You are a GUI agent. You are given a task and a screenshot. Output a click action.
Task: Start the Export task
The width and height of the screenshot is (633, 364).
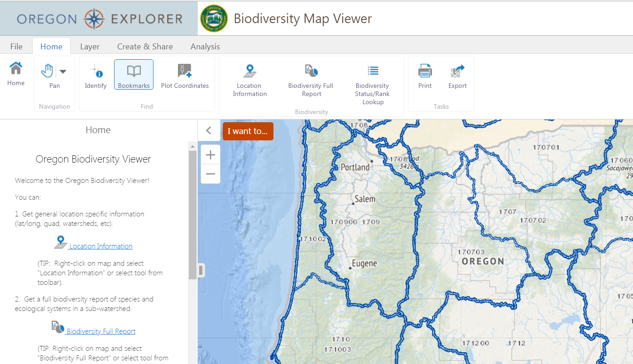(x=457, y=76)
